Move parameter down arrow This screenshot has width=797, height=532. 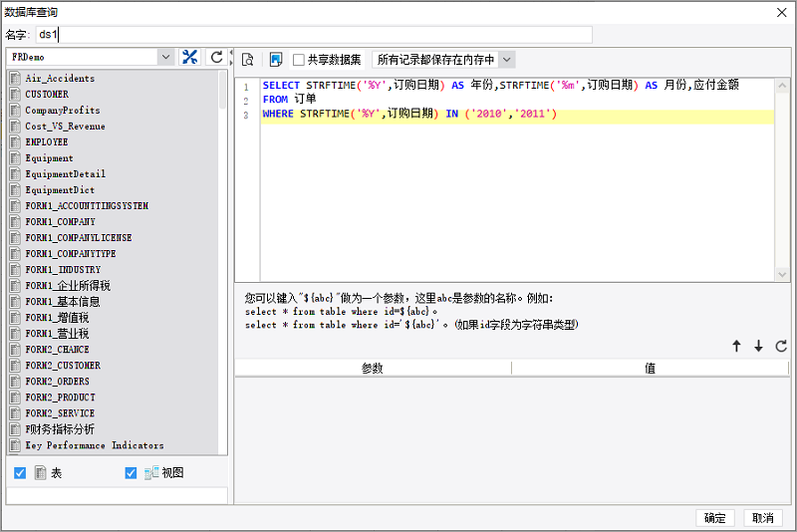click(758, 346)
